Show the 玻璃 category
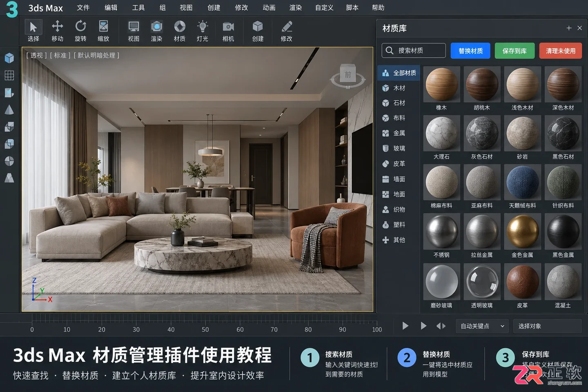 tap(399, 148)
